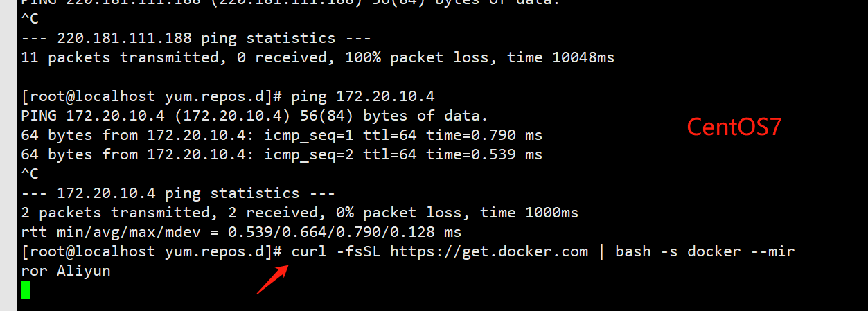Screen dimensions: 868x311
Task: Click the ^C line below icmp_seq=2
Action: click(x=30, y=174)
